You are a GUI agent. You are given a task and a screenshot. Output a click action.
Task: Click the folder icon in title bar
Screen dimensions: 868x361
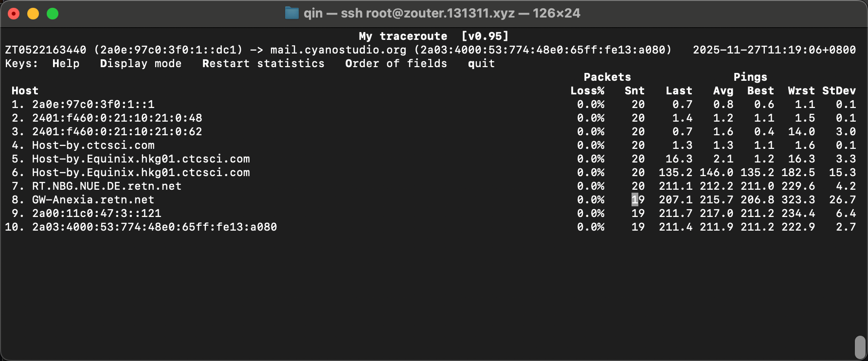coord(291,13)
